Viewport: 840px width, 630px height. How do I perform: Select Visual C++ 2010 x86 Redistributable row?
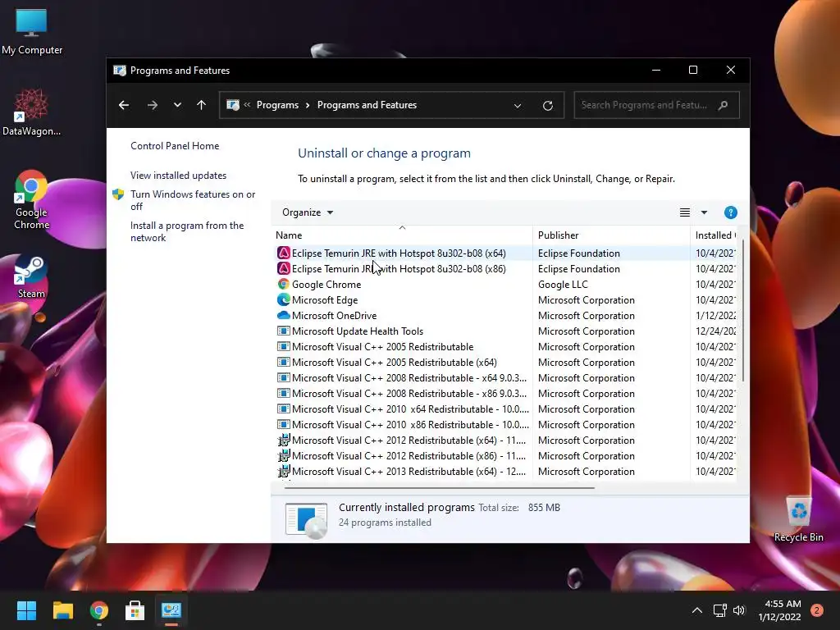pyautogui.click(x=505, y=424)
